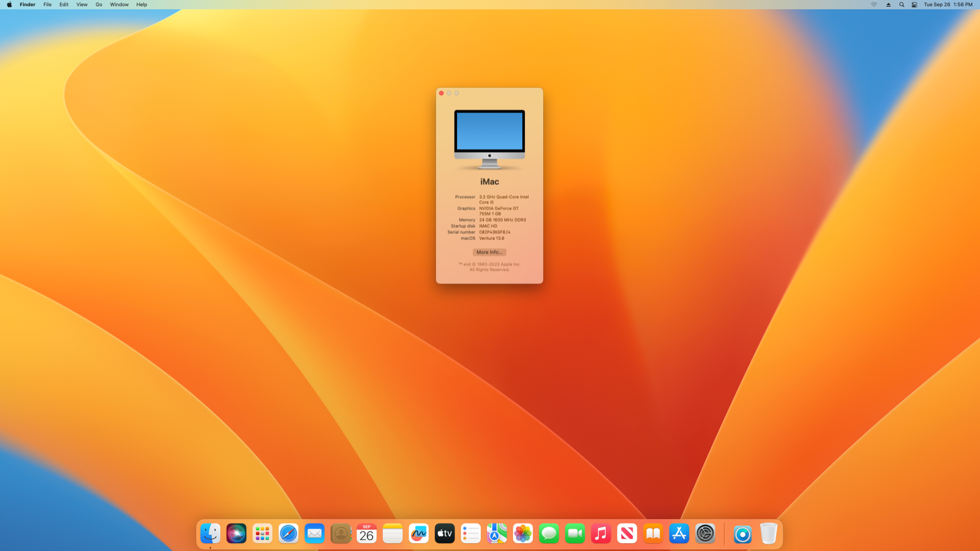Open the Apple menu
This screenshot has width=980, height=551.
9,4
